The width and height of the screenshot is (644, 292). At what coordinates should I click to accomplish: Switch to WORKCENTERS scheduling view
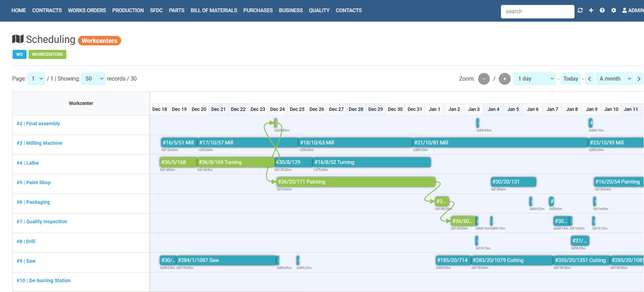(47, 54)
